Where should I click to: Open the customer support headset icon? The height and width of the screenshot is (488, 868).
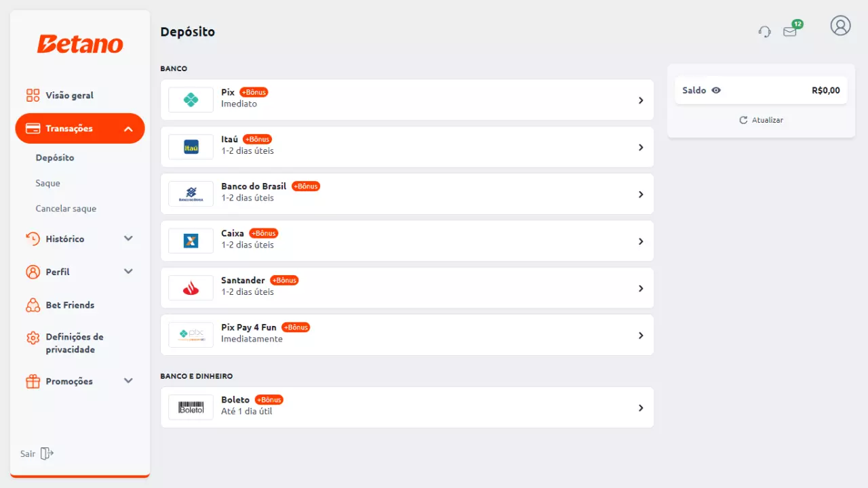[x=765, y=31]
